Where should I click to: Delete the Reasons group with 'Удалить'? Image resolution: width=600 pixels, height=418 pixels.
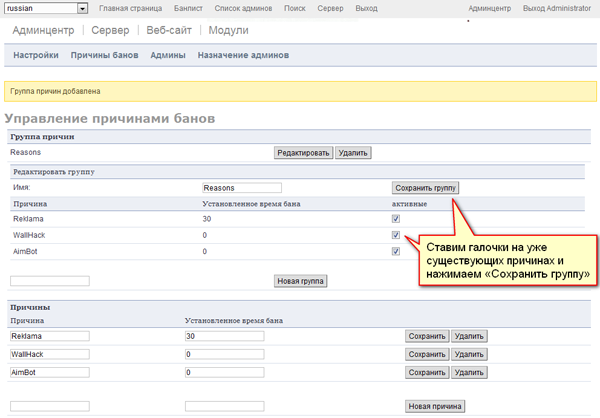tap(353, 153)
